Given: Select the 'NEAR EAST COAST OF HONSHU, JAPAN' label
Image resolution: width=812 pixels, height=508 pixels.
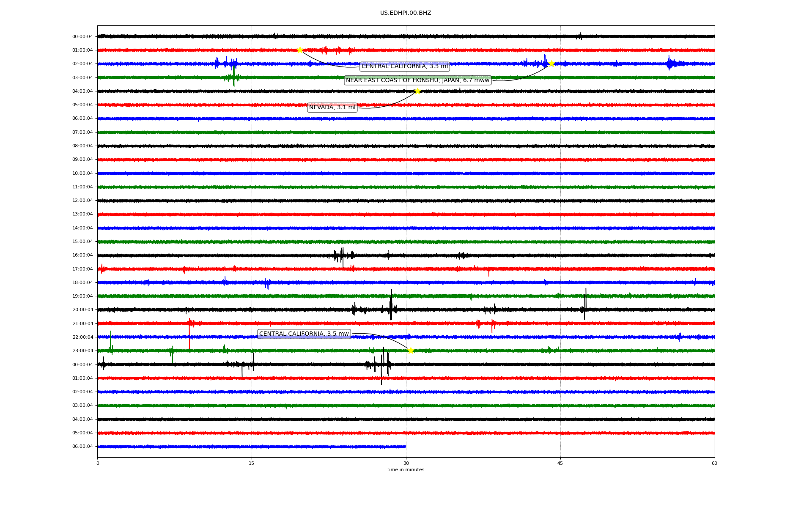Looking at the screenshot, I should click(x=417, y=80).
